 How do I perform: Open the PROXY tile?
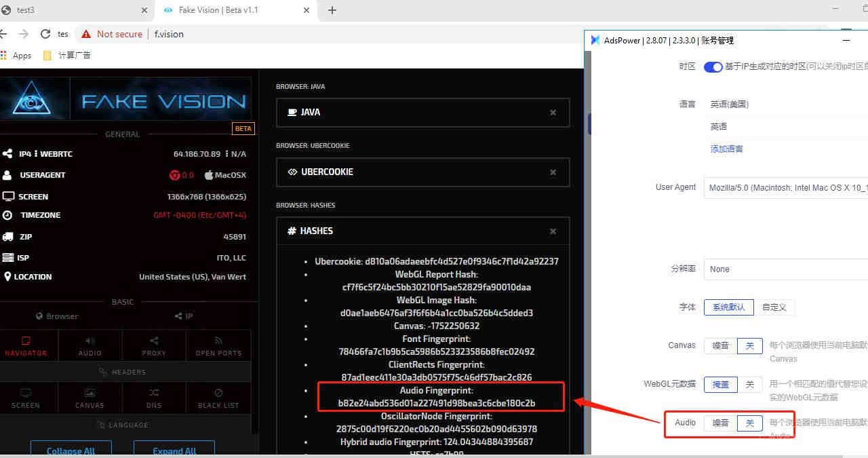coord(154,346)
